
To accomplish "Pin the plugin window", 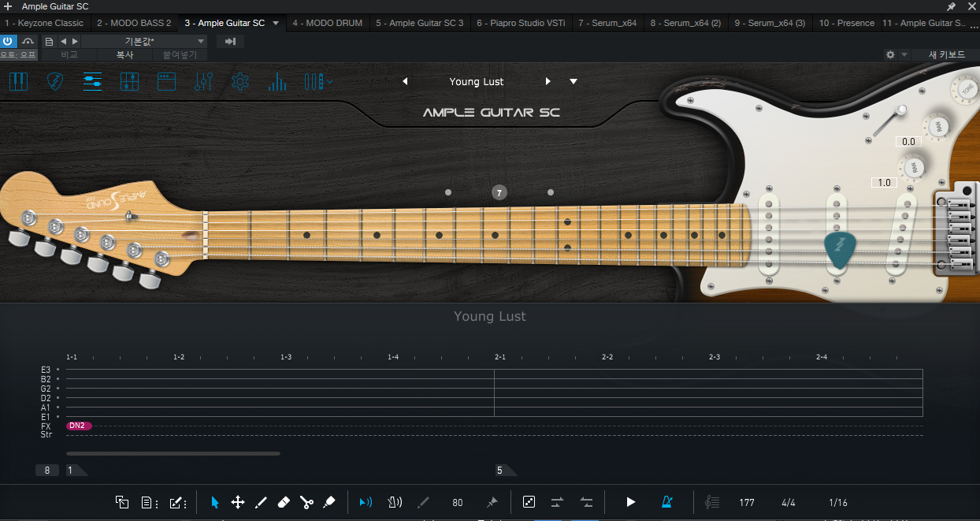I will [951, 6].
